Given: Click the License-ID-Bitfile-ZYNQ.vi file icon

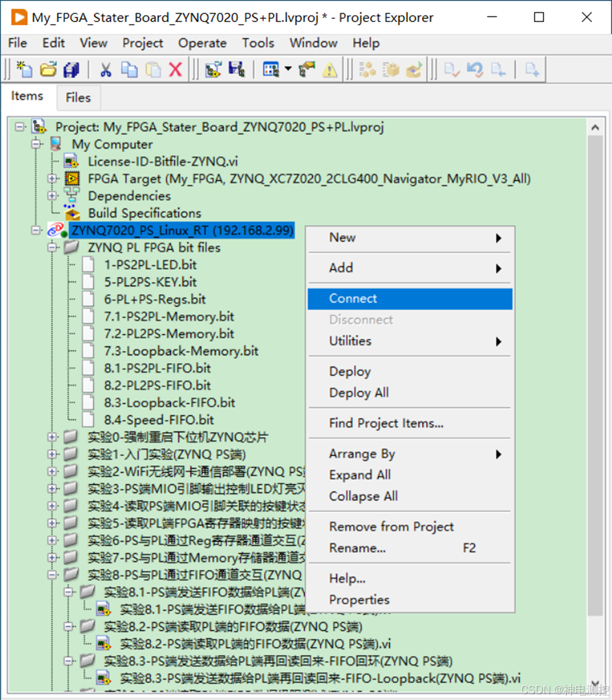Looking at the screenshot, I should pyautogui.click(x=71, y=161).
